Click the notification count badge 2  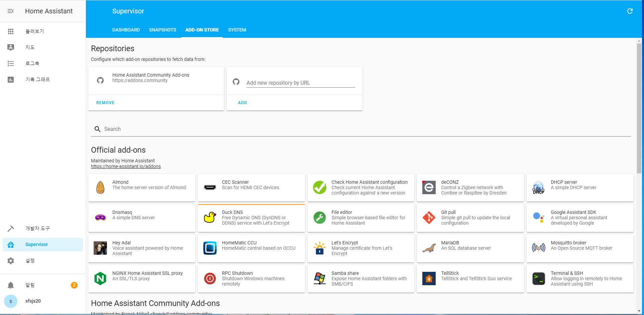pyautogui.click(x=74, y=285)
